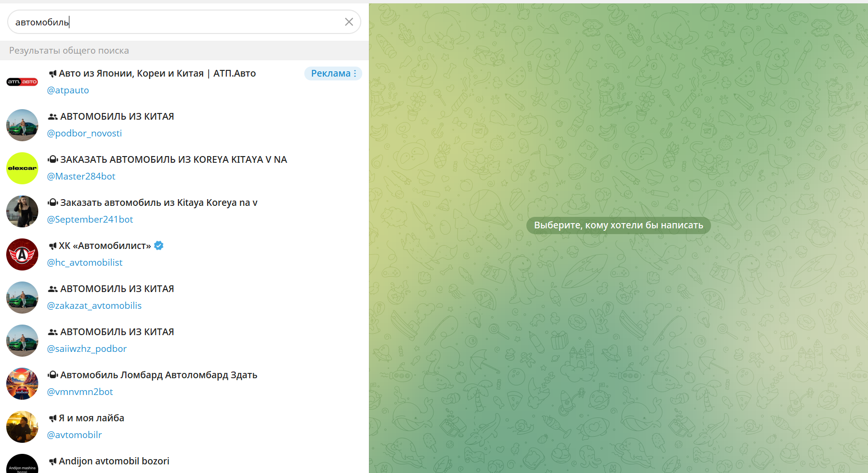Click the @avtomobilr username

74,435
